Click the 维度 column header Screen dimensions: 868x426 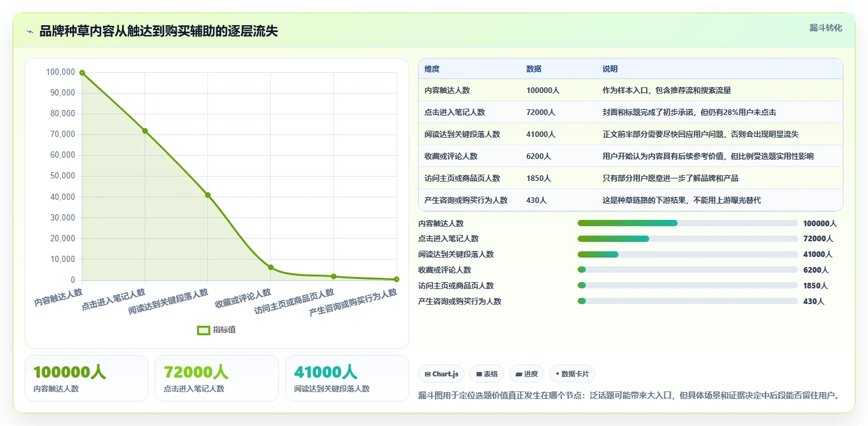[432, 69]
